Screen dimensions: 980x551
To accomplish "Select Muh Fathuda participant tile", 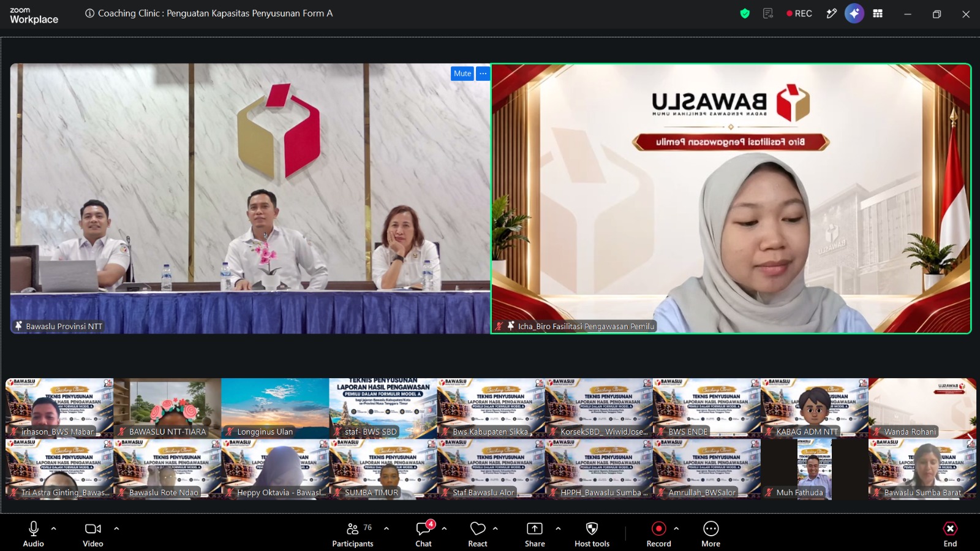I will [x=815, y=469].
